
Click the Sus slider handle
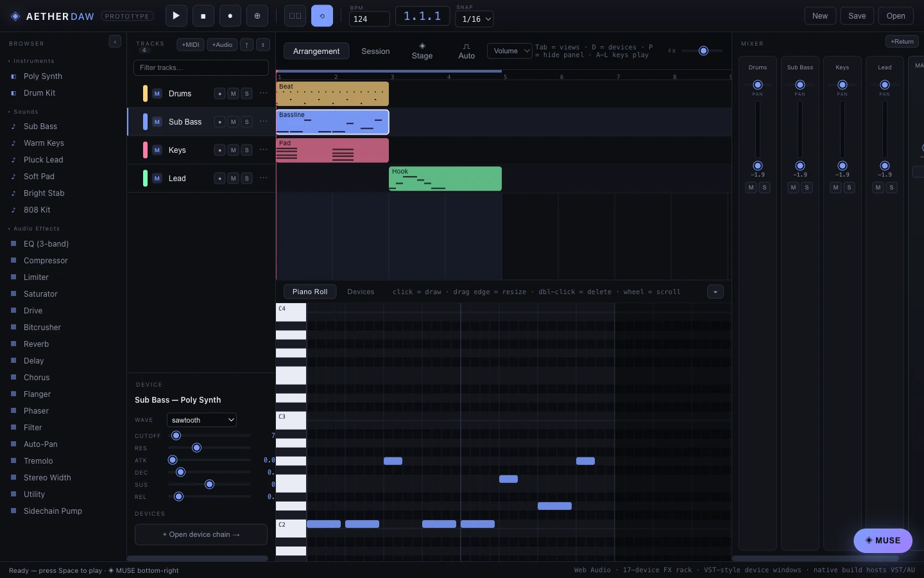(209, 484)
